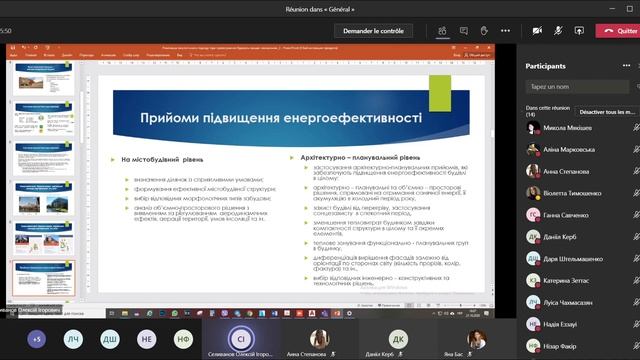Select participant Данііл Керб in Participants list

[x=582, y=237]
